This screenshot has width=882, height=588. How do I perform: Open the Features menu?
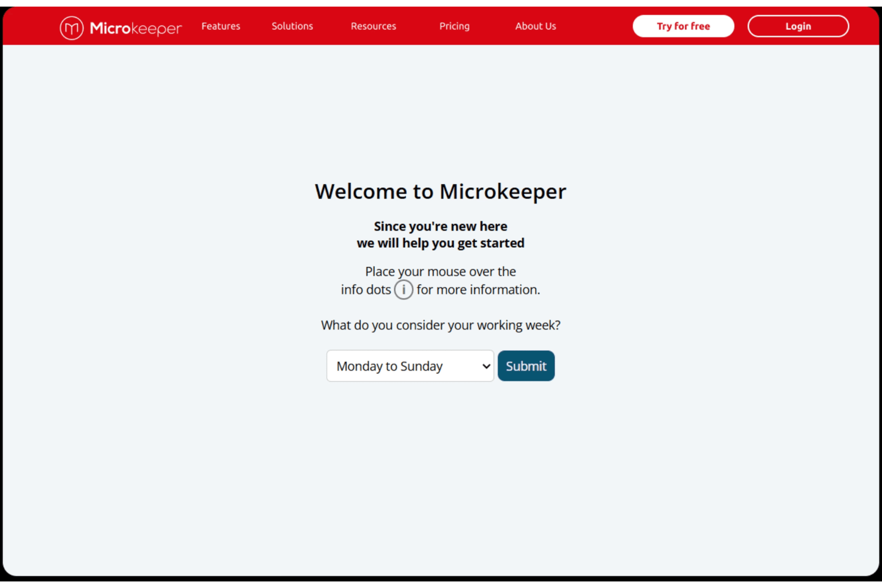click(x=220, y=26)
